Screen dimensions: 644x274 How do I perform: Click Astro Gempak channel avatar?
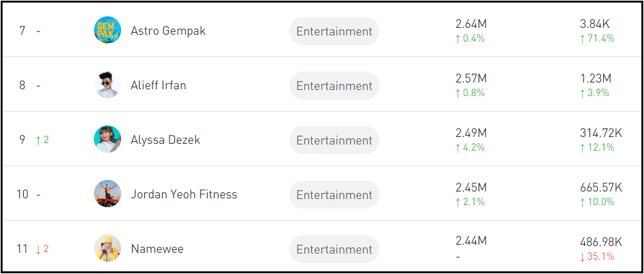108,31
